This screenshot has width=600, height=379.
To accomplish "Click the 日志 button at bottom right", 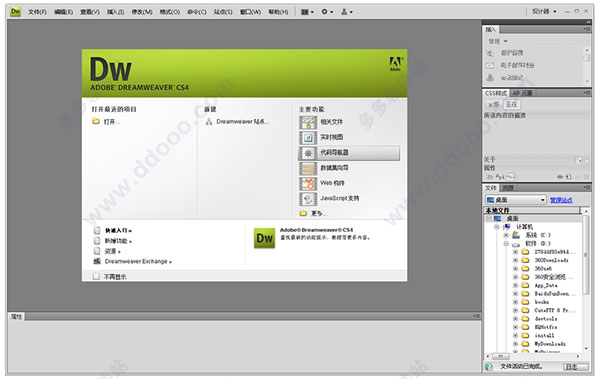I will [x=576, y=367].
